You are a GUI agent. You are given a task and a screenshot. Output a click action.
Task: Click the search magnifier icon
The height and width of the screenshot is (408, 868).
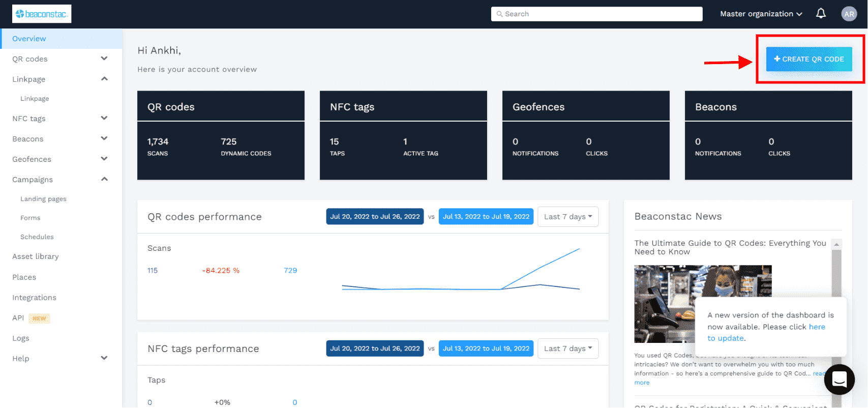[499, 14]
